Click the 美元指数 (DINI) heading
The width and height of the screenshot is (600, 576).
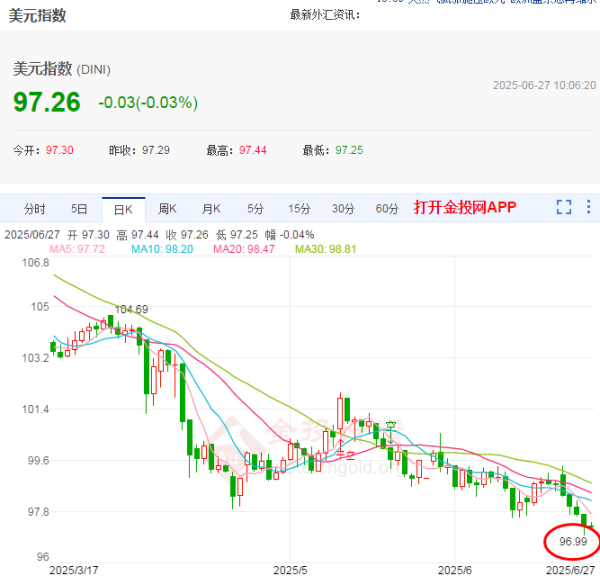click(62, 69)
